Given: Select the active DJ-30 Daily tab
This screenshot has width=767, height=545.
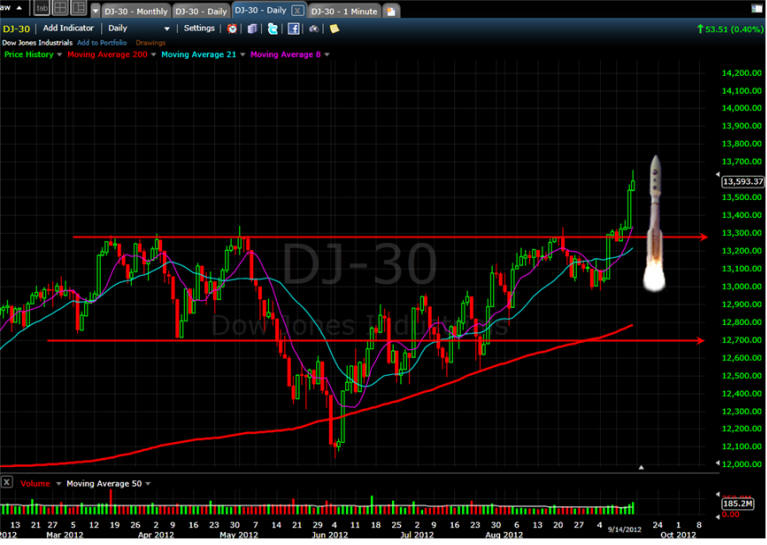Looking at the screenshot, I should tap(261, 10).
